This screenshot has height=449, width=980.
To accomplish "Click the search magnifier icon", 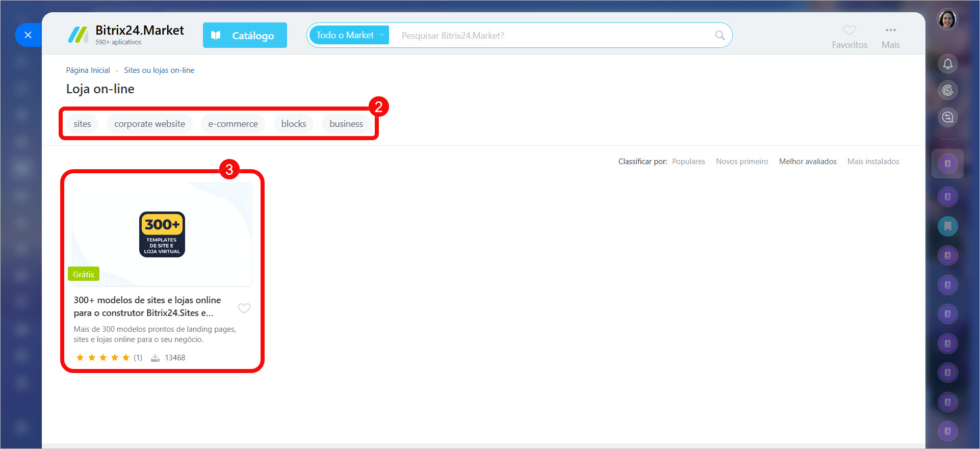I will click(x=720, y=35).
